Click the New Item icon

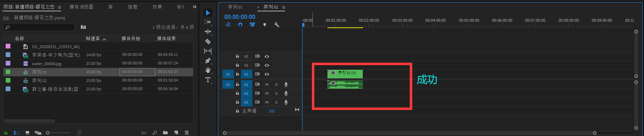[176, 132]
